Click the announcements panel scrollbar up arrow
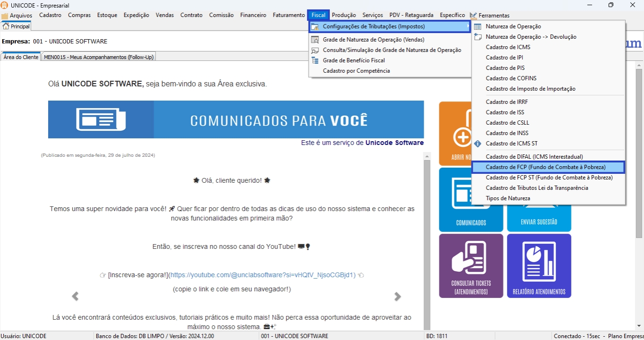The width and height of the screenshot is (644, 340). [427, 156]
